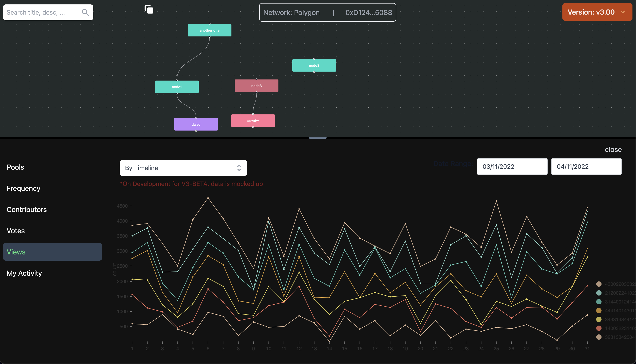This screenshot has width=636, height=364.
Task: Switch to the Frequency tab
Action: (23, 188)
